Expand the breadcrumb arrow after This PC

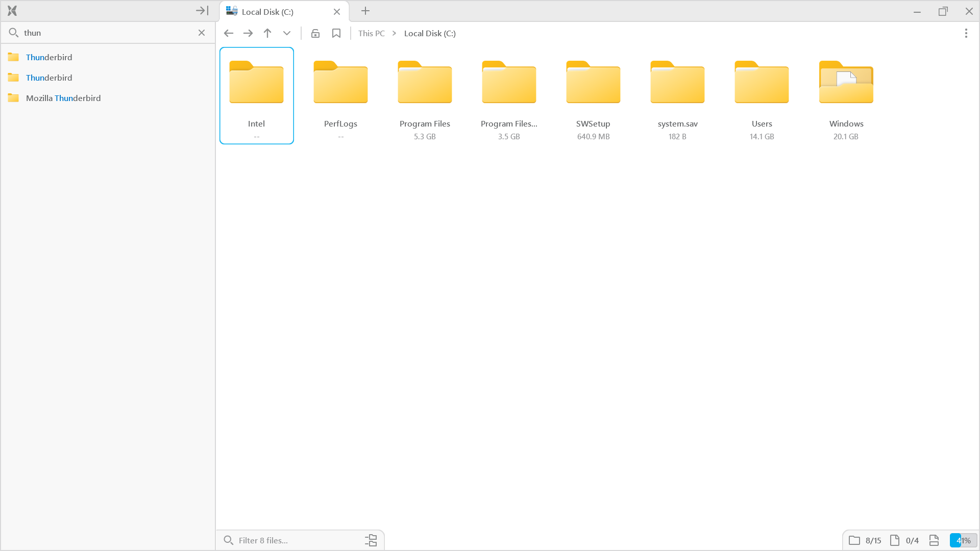pos(394,33)
